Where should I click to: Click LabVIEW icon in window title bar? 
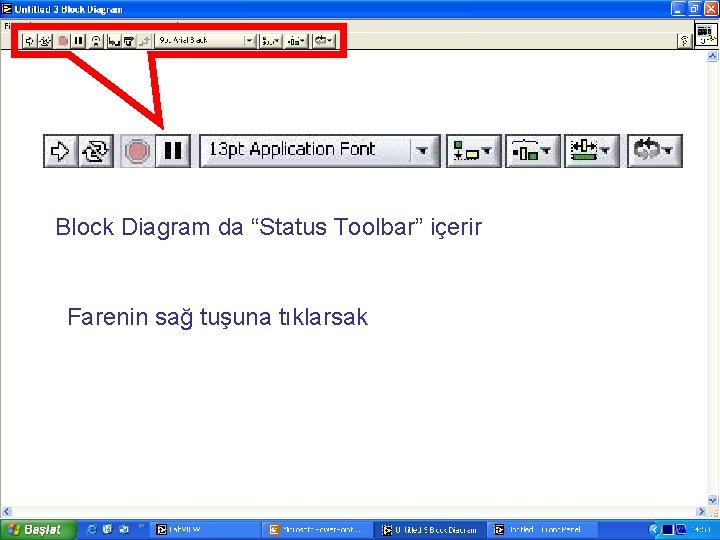pyautogui.click(x=6, y=9)
